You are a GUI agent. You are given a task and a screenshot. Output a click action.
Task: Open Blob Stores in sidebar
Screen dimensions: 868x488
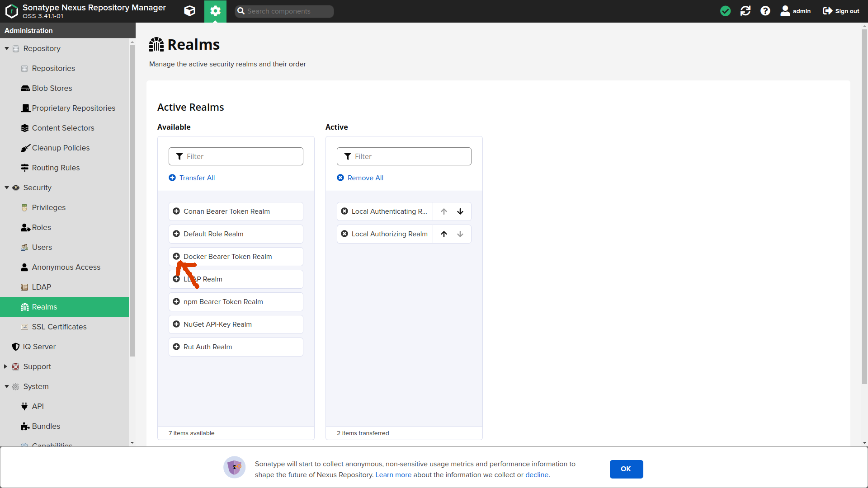(52, 88)
